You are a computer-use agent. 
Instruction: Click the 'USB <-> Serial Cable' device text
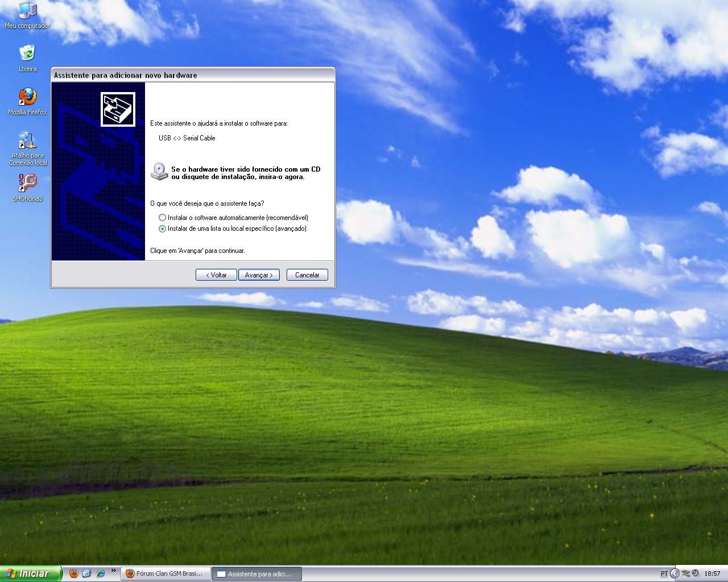(187, 138)
